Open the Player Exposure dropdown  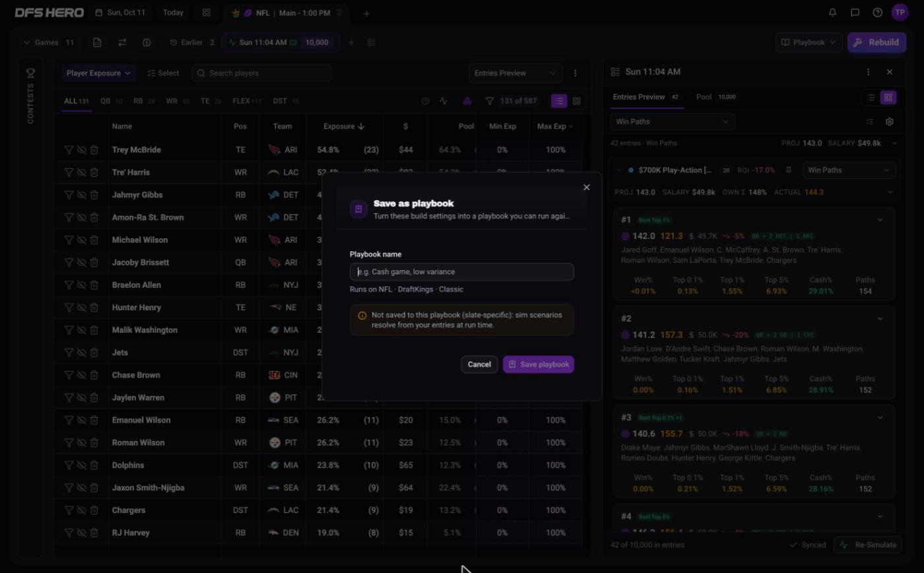pyautogui.click(x=98, y=73)
